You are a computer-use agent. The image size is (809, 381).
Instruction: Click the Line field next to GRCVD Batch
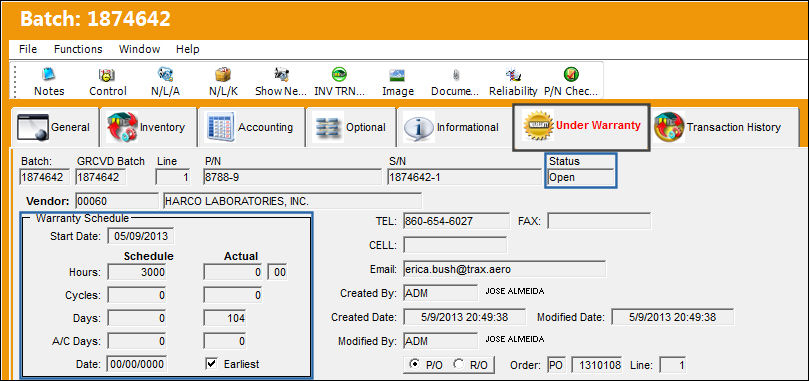(x=173, y=177)
